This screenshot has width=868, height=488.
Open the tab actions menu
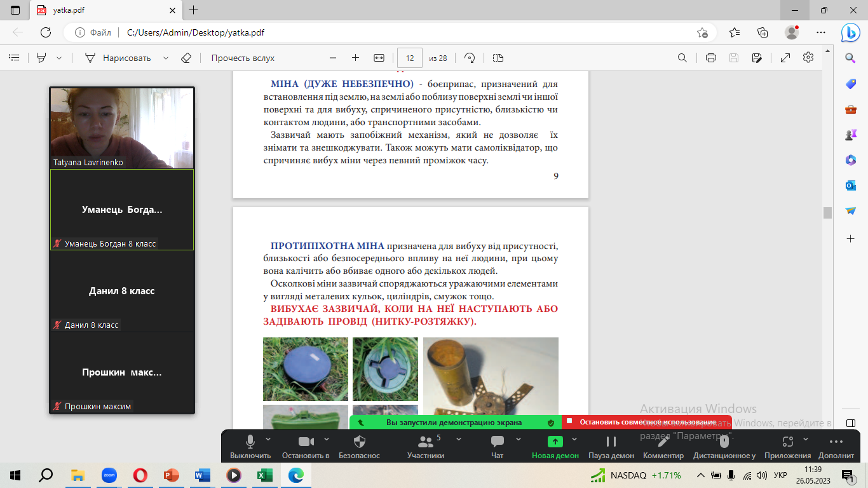pos(15,10)
